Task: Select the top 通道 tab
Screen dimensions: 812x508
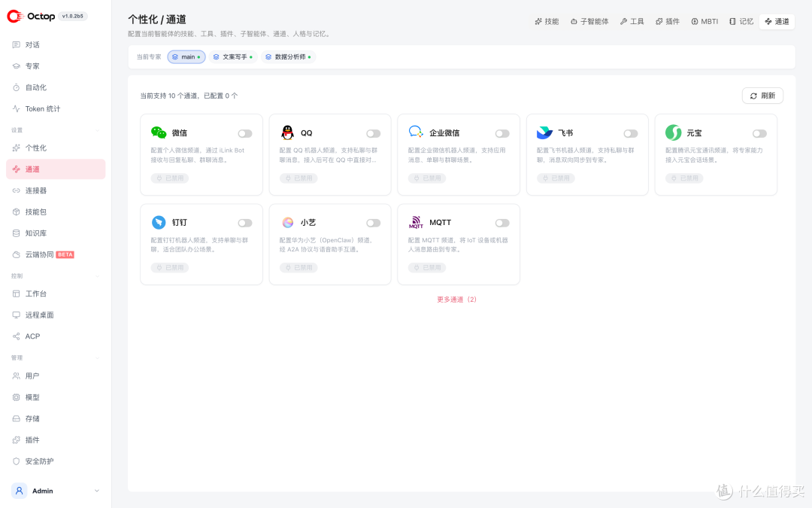Action: pos(777,21)
